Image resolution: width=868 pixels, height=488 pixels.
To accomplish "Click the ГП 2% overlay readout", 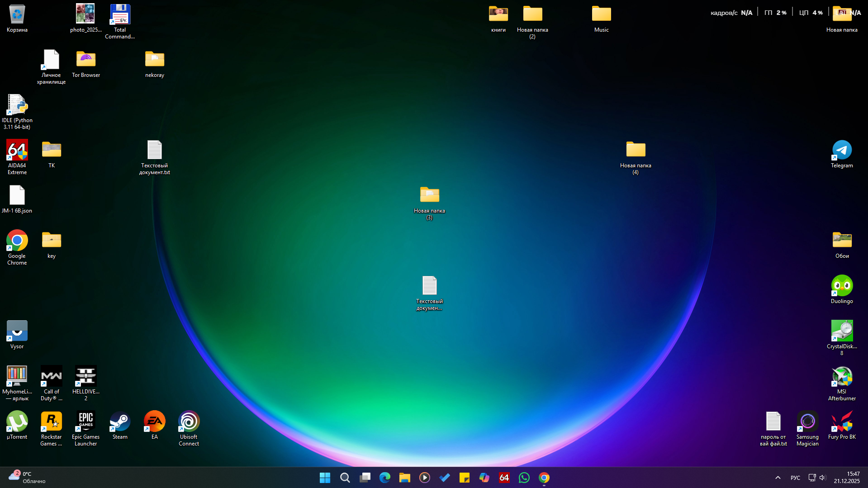I will tap(775, 13).
